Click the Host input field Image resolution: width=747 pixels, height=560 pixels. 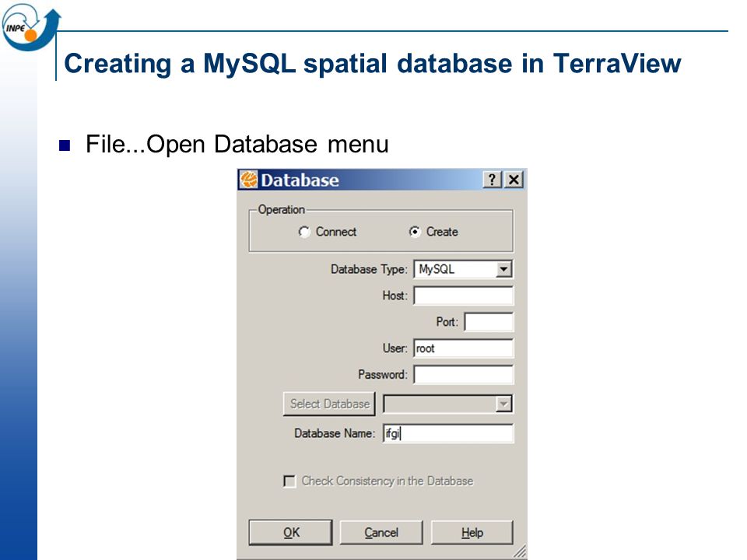463,296
